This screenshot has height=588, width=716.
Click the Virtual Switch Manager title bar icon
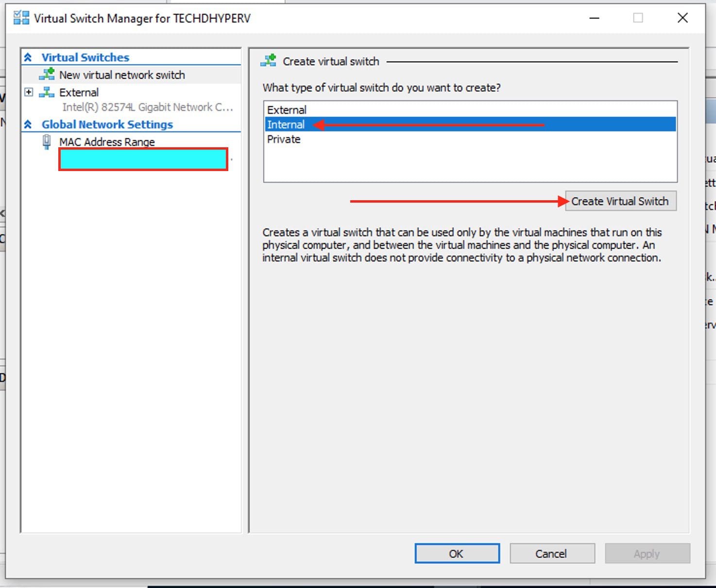tap(21, 18)
